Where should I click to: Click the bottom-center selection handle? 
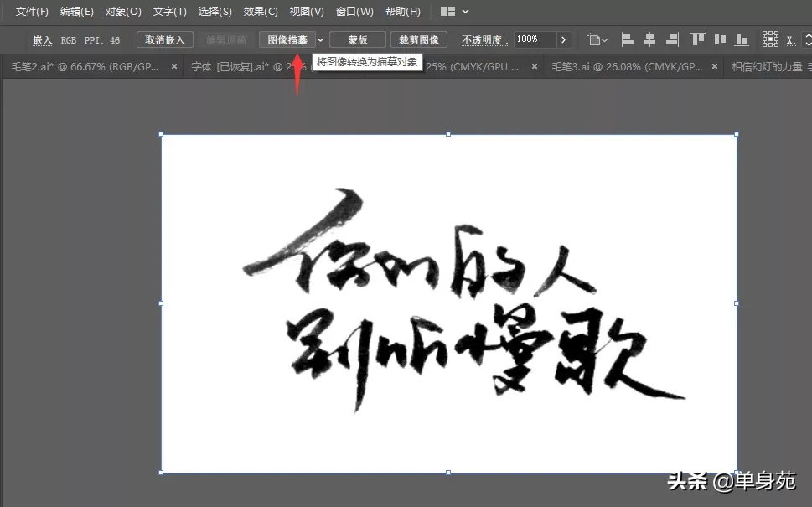pos(448,473)
